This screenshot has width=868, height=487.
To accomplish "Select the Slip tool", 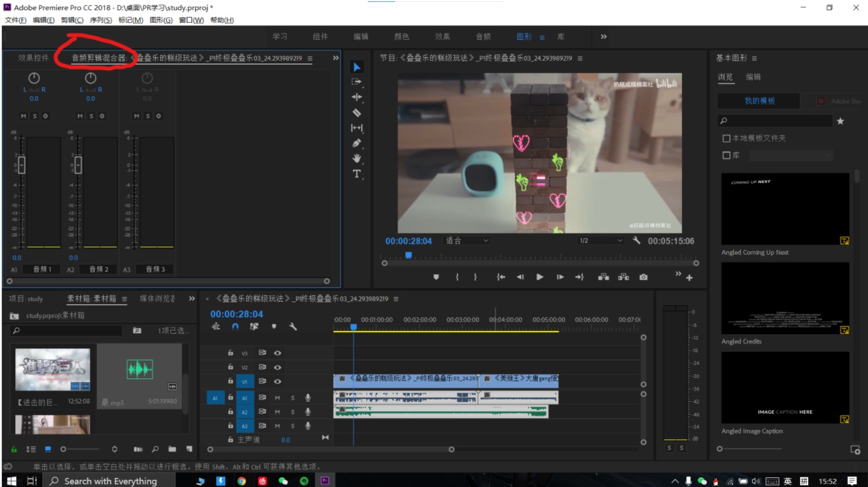I will 356,128.
